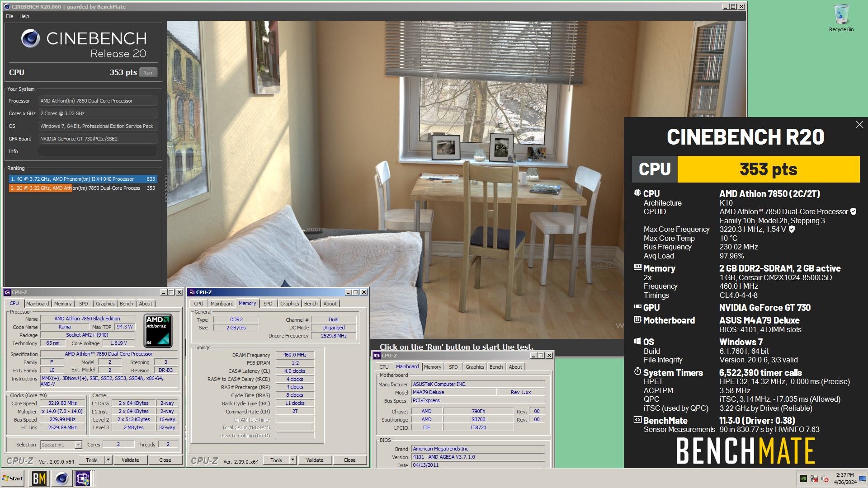The image size is (868, 488).
Task: Click the AMD Athlon X2 logo in CPU-Z
Action: (x=158, y=330)
